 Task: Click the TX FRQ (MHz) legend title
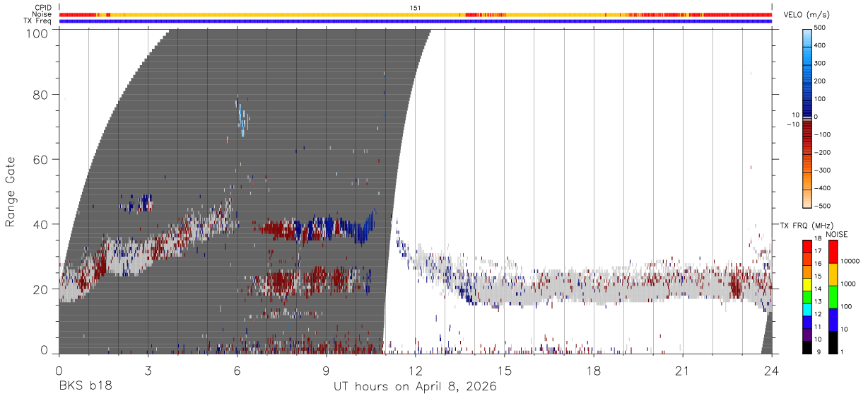pyautogui.click(x=806, y=225)
